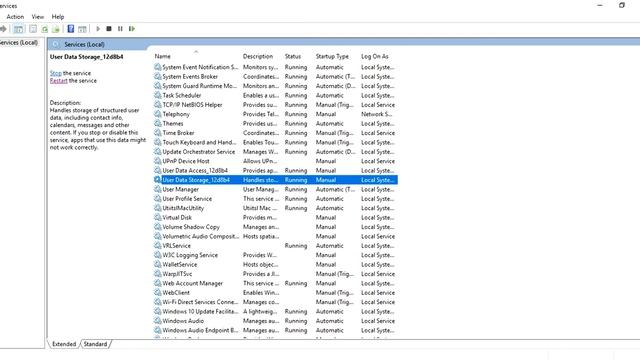
Task: Switch to the Standard tab
Action: [x=95, y=344]
